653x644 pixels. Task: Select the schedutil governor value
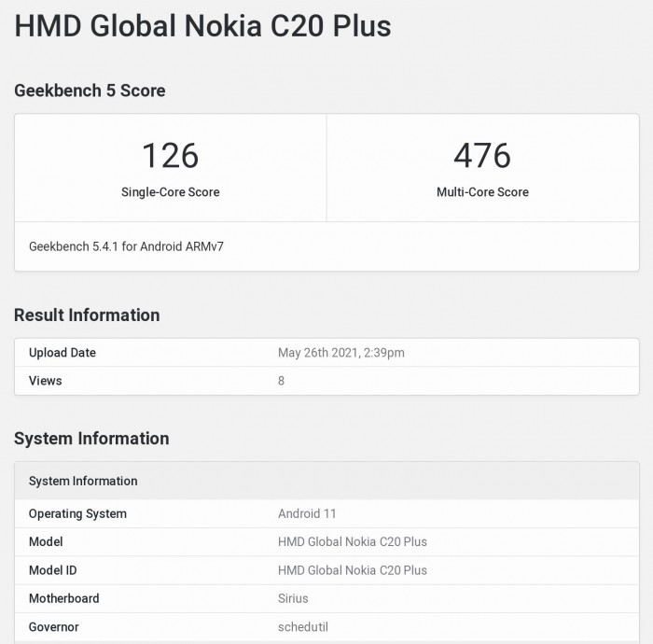pos(304,627)
